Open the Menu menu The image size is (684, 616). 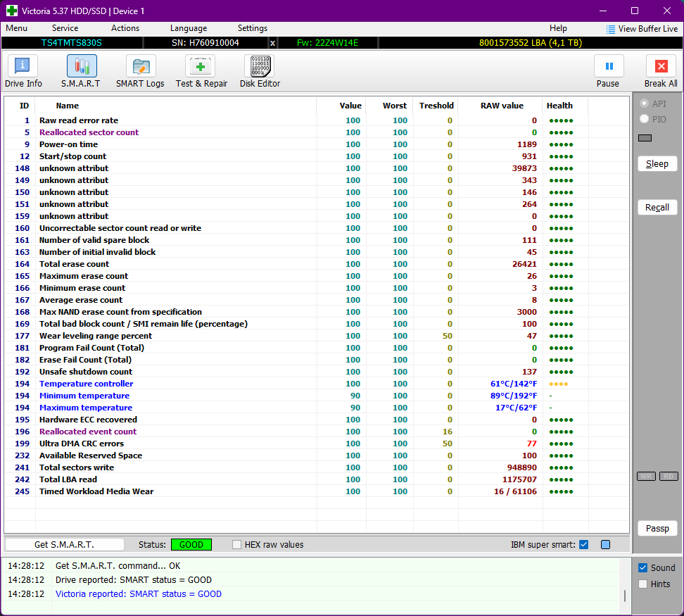17,28
